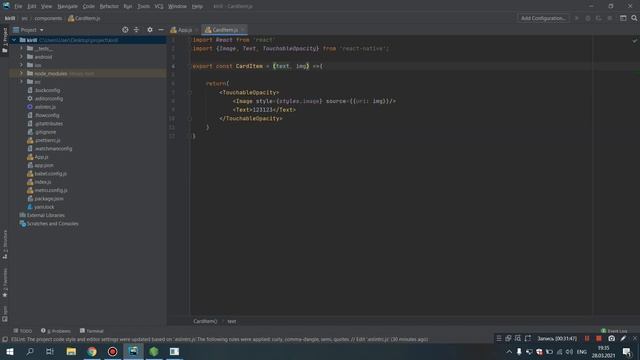Image resolution: width=640 pixels, height=360 pixels.
Task: Click the locate/select opened file icon in Project panel
Action: [x=125, y=30]
